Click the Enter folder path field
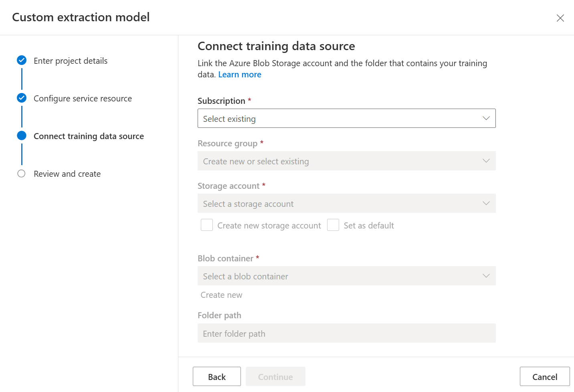The height and width of the screenshot is (392, 574). tap(346, 333)
